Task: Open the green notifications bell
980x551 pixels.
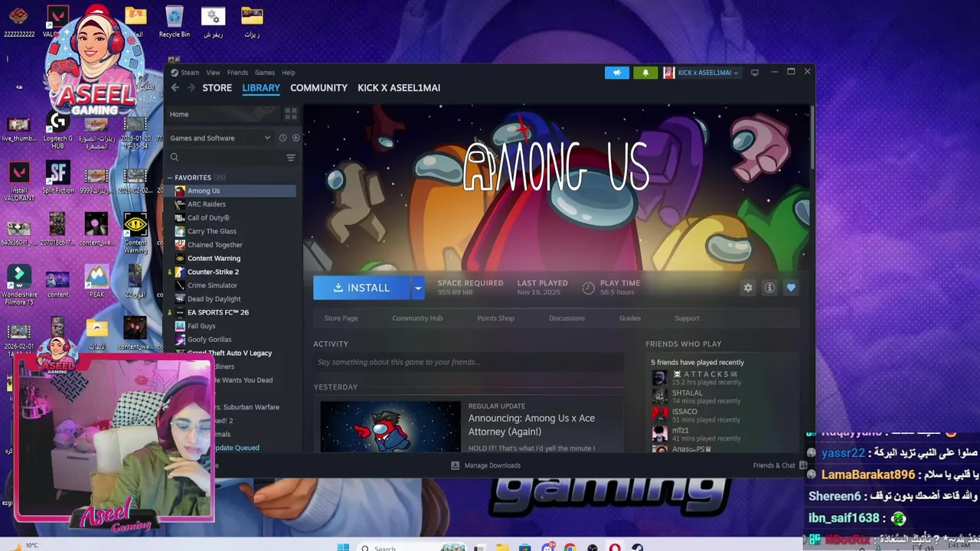Action: click(645, 73)
